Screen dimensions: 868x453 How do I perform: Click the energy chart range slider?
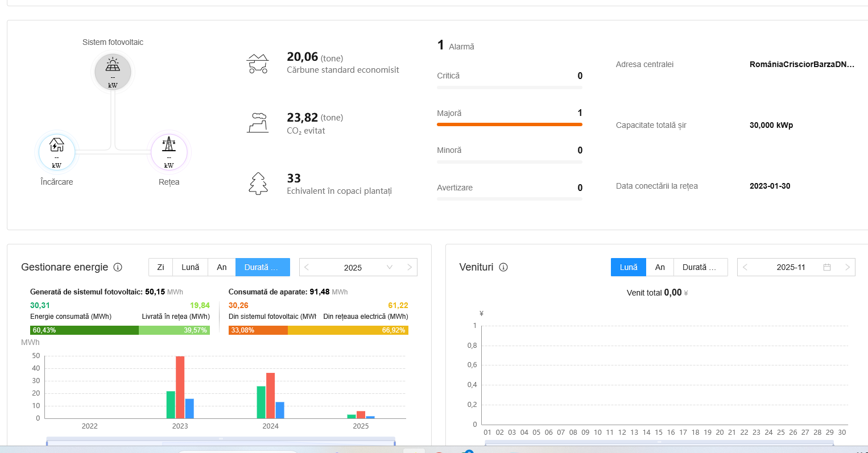(x=221, y=441)
